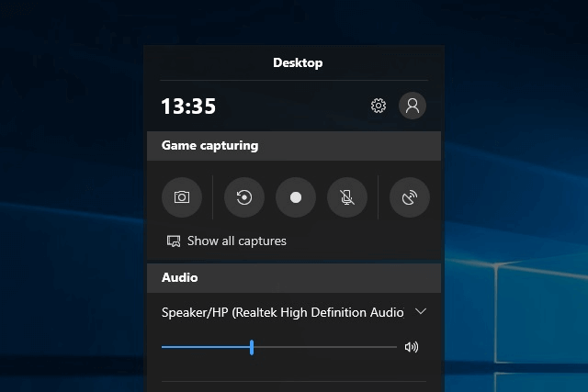Screen dimensions: 588x392
Task: Start broadcasting with the satellite dish icon
Action: 410,197
